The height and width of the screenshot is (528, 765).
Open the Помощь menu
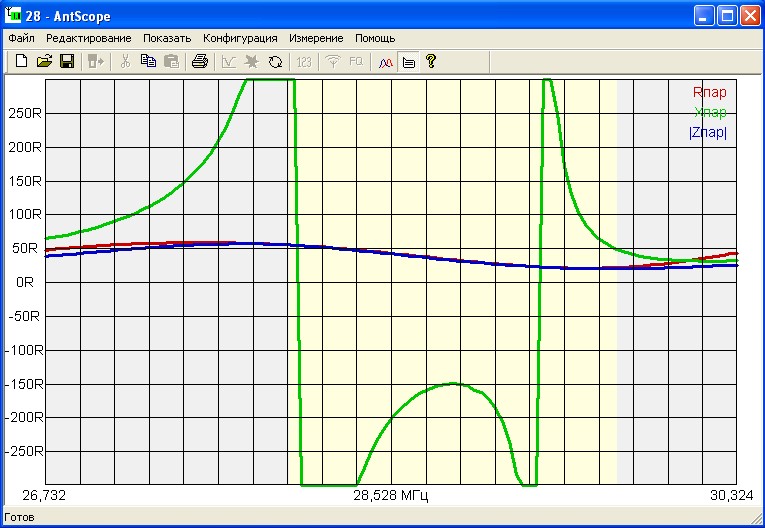pyautogui.click(x=375, y=38)
